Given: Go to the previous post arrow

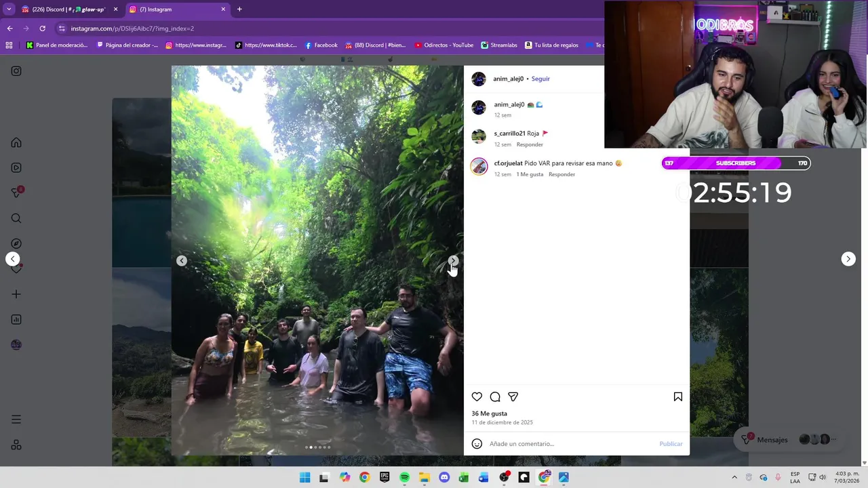Looking at the screenshot, I should click(12, 259).
